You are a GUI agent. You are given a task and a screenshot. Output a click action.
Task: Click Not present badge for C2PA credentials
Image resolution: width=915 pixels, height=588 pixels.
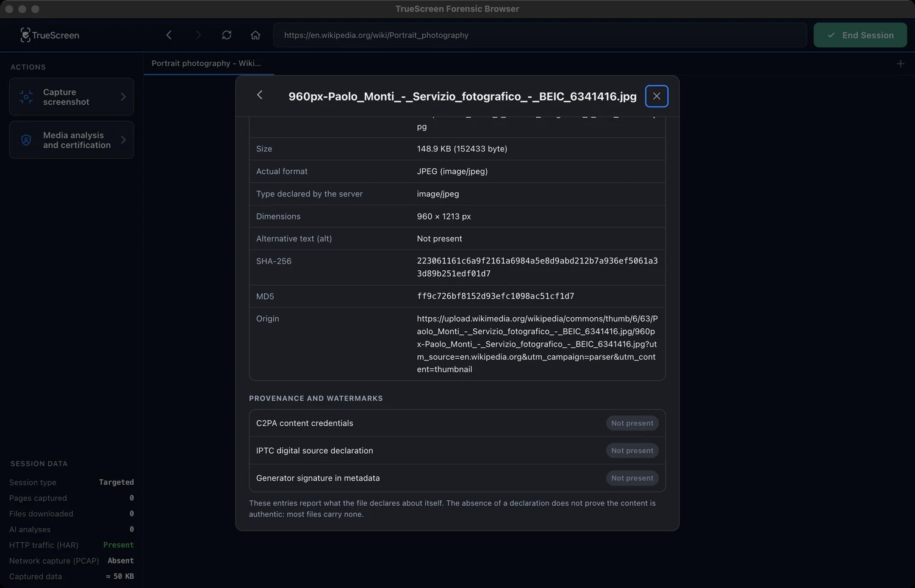click(x=632, y=423)
